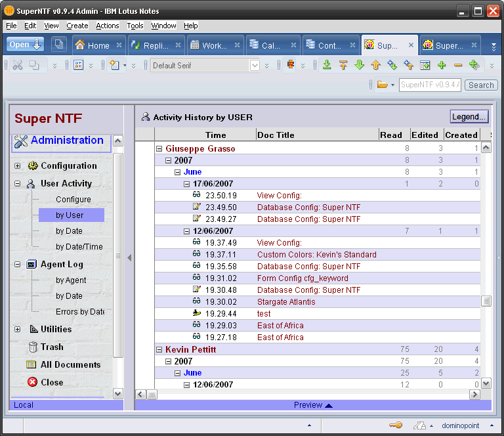Click the Search button
This screenshot has height=436, width=504.
tap(481, 85)
